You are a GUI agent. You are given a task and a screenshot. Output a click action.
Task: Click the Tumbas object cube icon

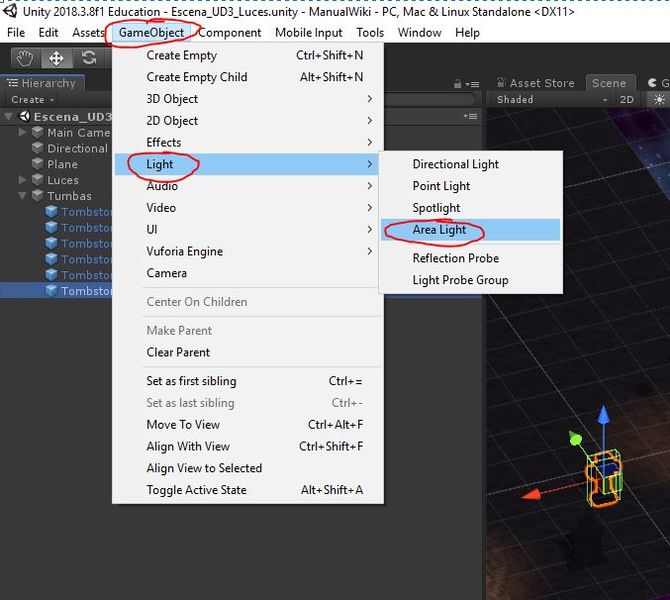[38, 195]
